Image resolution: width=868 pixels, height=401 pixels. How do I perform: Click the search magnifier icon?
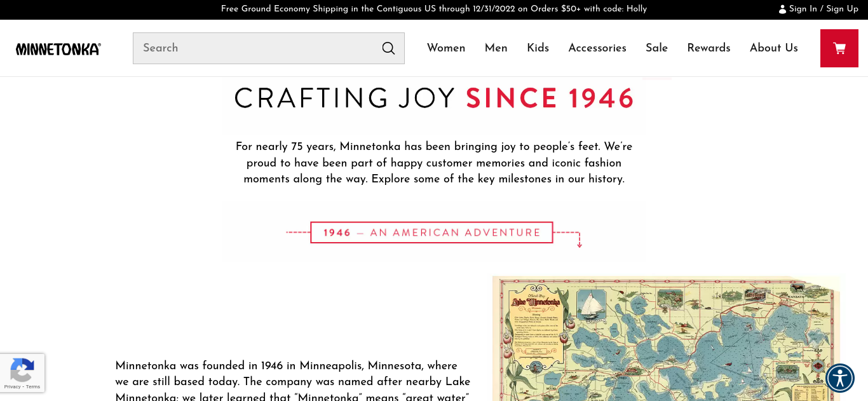point(388,48)
